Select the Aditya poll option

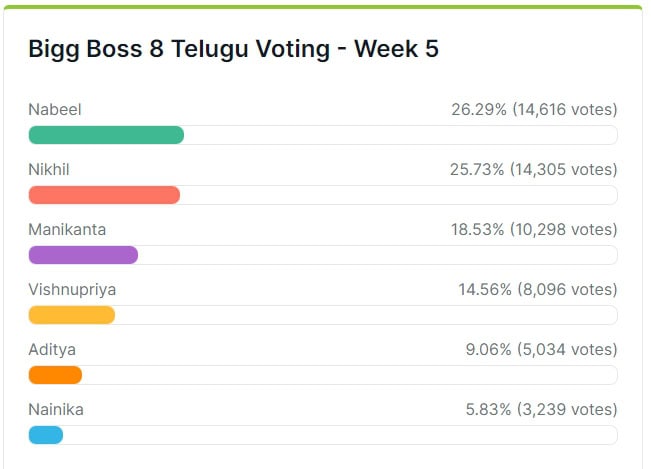point(52,350)
